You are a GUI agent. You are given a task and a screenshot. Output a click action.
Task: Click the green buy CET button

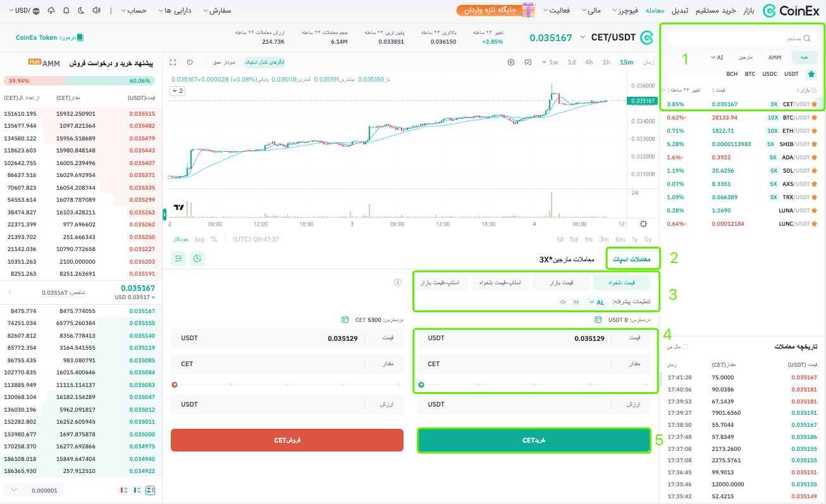pos(534,440)
